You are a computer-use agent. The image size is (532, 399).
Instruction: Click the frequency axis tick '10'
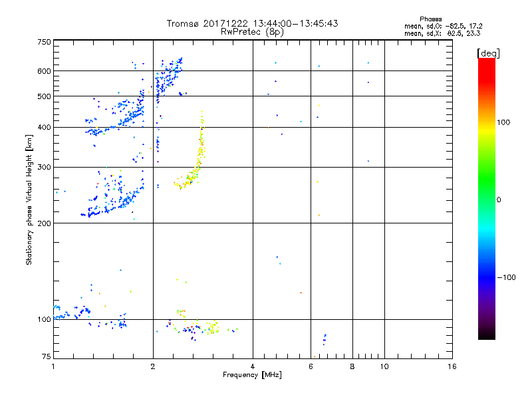pyautogui.click(x=384, y=366)
